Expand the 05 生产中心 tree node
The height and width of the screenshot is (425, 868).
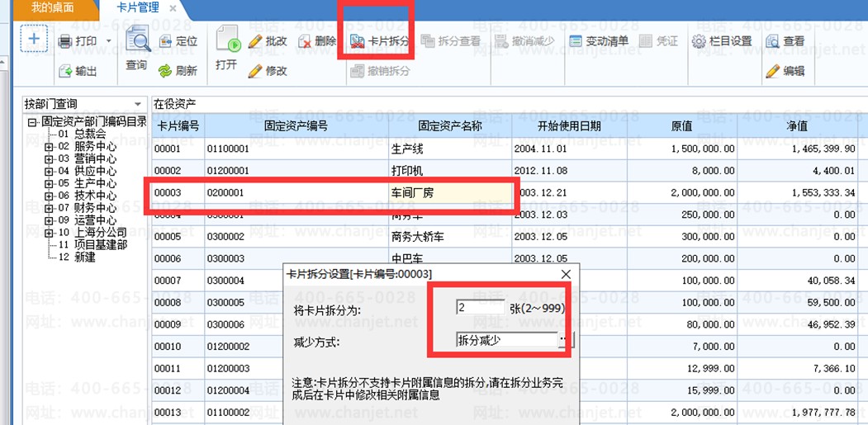(x=49, y=184)
